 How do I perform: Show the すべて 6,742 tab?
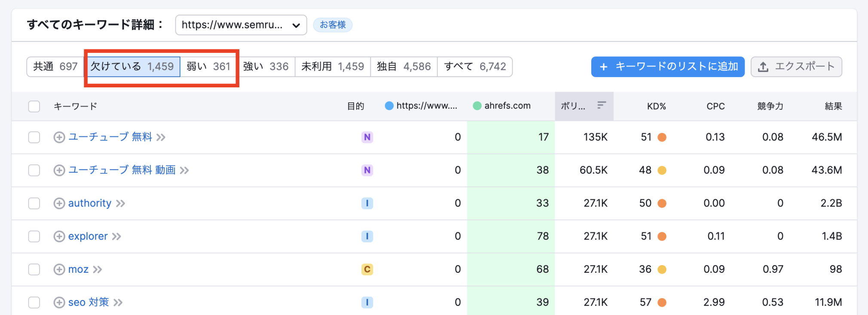click(475, 67)
